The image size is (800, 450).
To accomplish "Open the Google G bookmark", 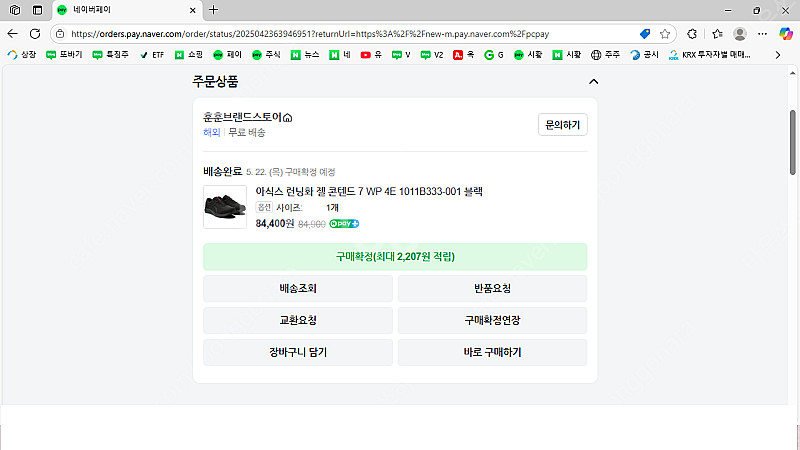I will [493, 55].
